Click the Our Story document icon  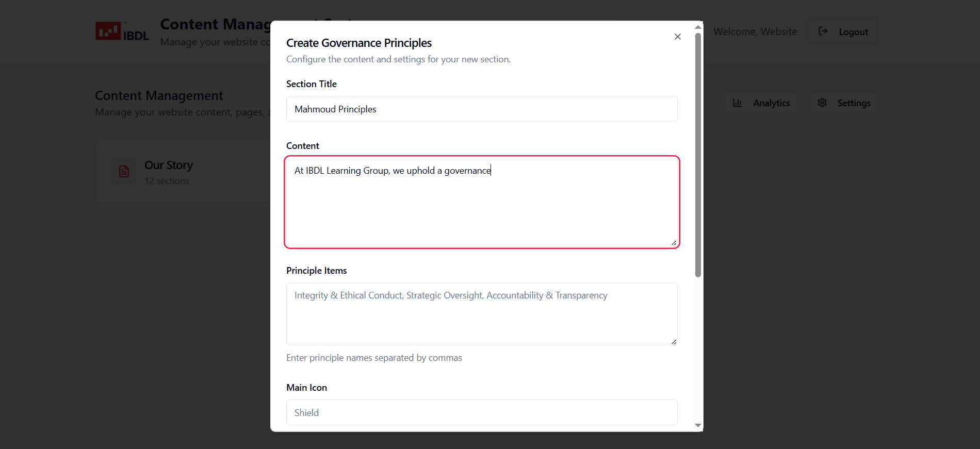point(124,172)
